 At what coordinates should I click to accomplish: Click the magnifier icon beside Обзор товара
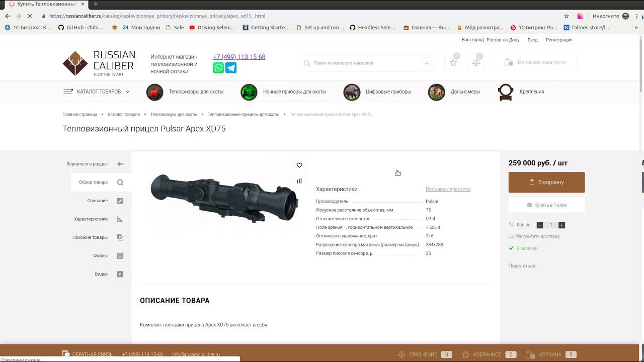[x=120, y=183]
